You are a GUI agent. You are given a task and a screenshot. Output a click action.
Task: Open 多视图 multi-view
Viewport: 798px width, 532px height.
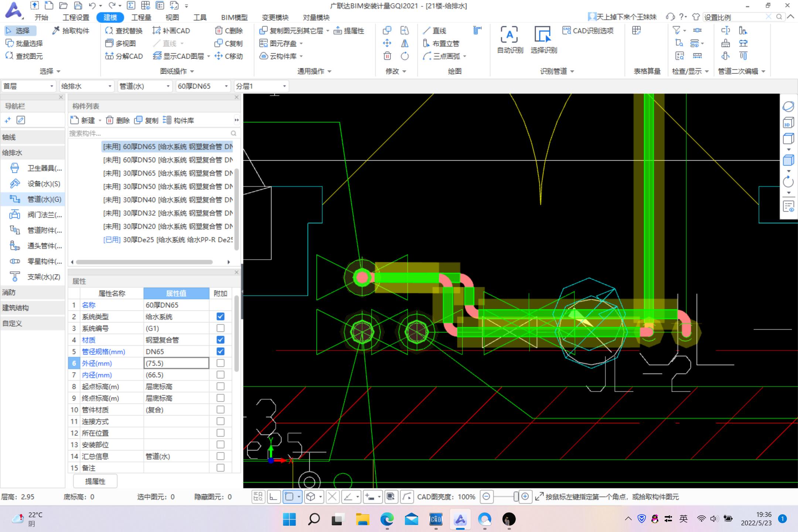point(120,44)
